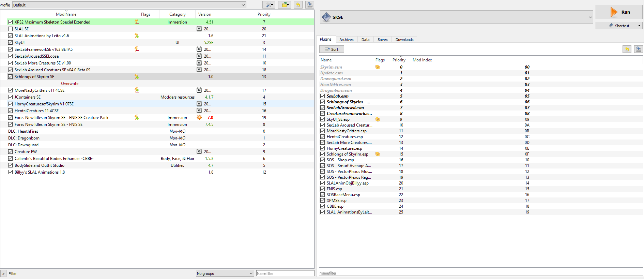Viewport: 644px width, 279px height.
Task: Switch to the Downloads tab
Action: click(x=404, y=40)
